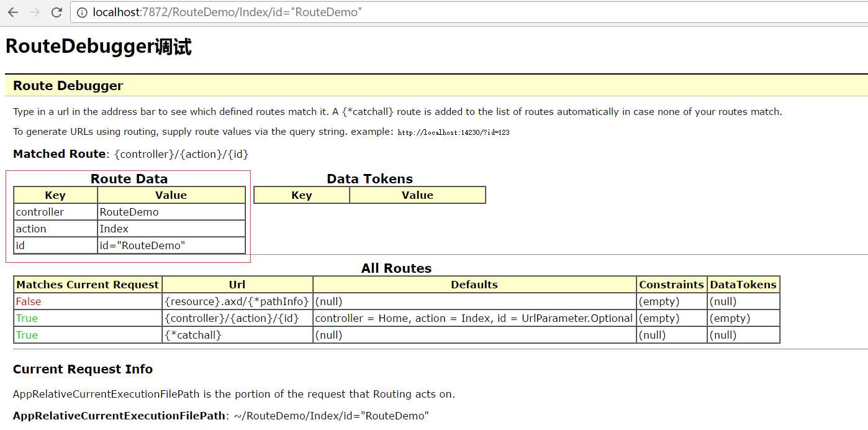Click the Url column header in All Routes
The width and height of the screenshot is (868, 430).
tap(237, 285)
